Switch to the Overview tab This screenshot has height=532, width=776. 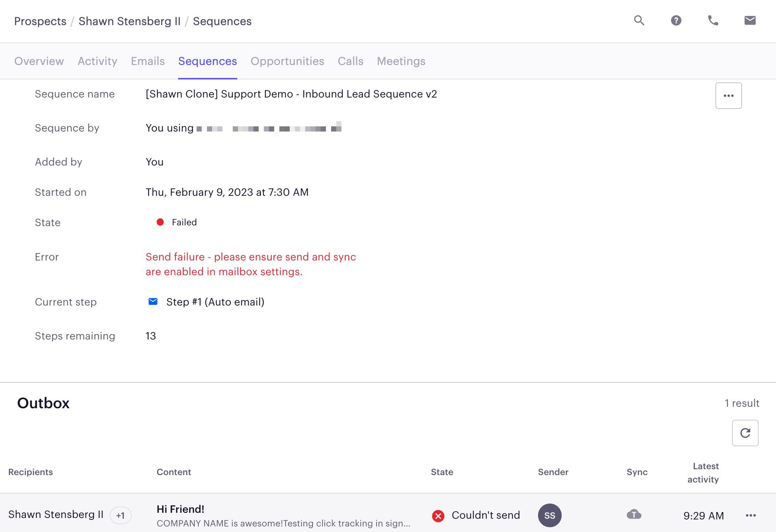(39, 61)
